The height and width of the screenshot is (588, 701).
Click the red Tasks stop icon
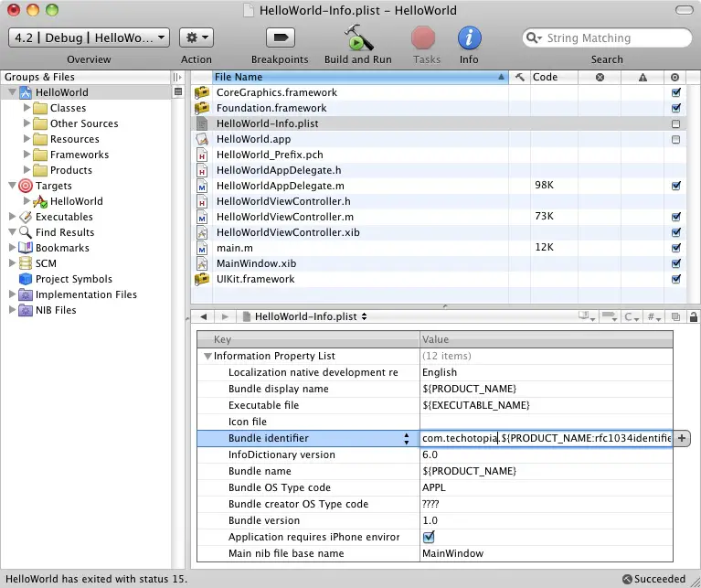(x=423, y=38)
